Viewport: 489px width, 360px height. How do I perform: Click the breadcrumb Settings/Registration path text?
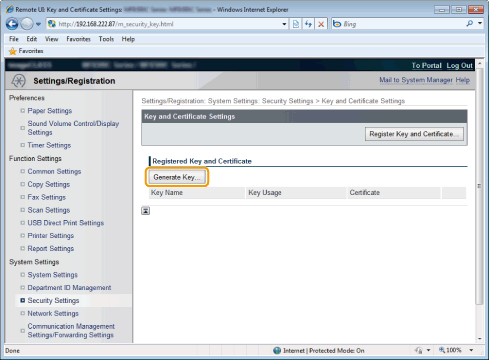[273, 101]
